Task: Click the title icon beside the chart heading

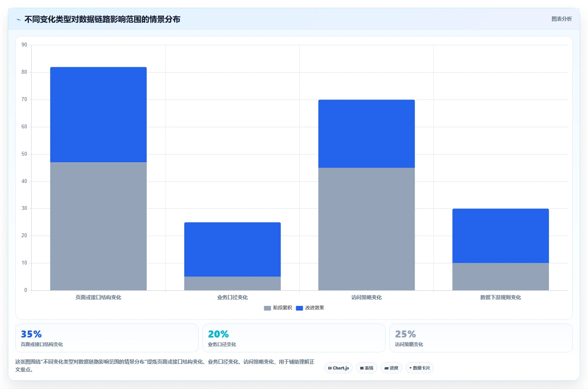Action: pos(18,20)
